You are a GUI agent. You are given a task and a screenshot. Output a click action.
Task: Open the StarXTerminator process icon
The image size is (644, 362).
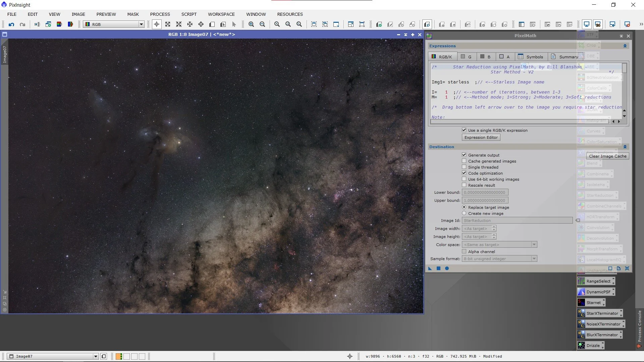(600, 313)
